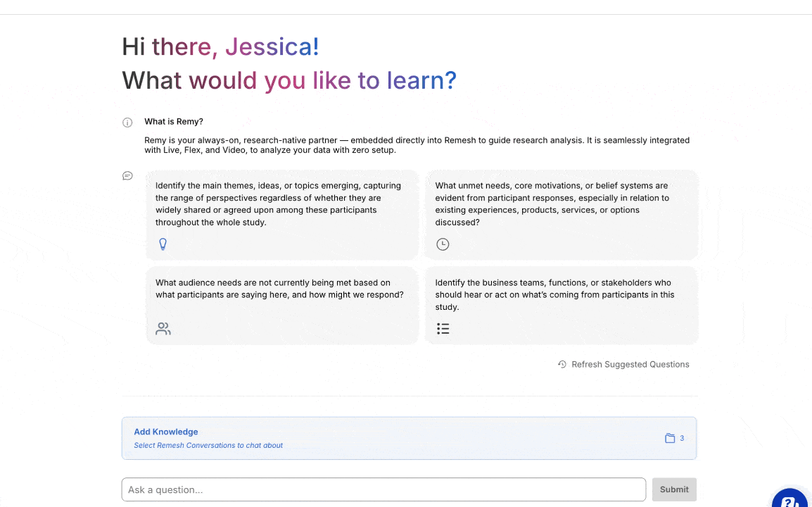Select the 'What unmet needs' suggestion card

[562, 215]
